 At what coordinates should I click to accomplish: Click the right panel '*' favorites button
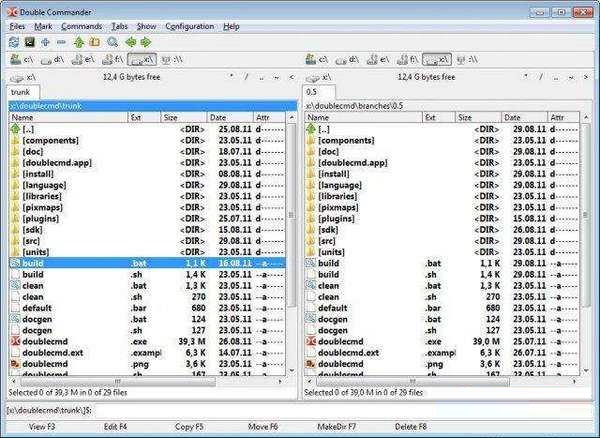click(526, 77)
